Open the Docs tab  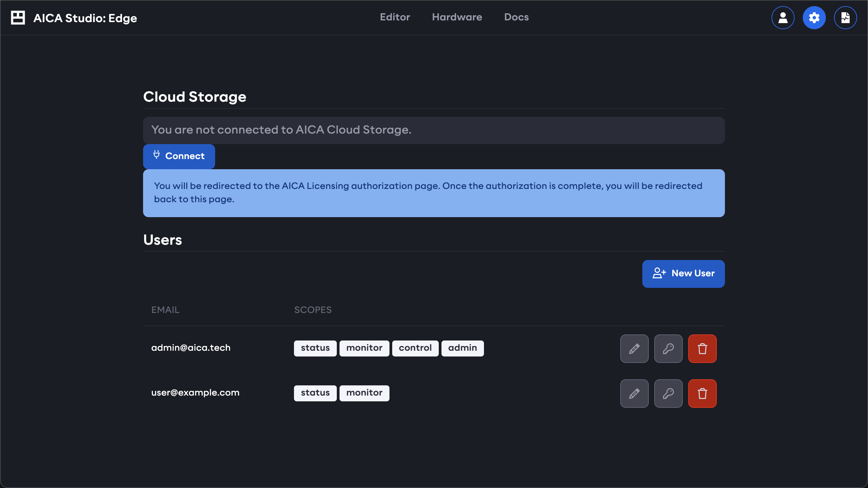click(x=517, y=17)
